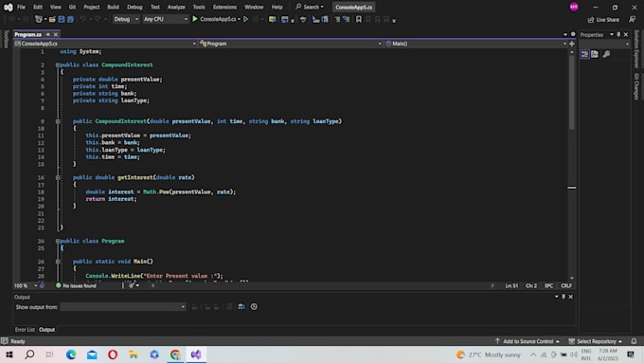This screenshot has width=644, height=363.
Task: Click the Open File folder icon
Action: point(52,19)
